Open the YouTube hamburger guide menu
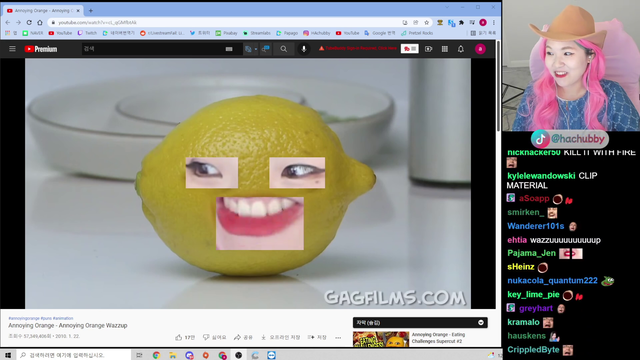Screen dimensions: 640x360 coord(12,49)
